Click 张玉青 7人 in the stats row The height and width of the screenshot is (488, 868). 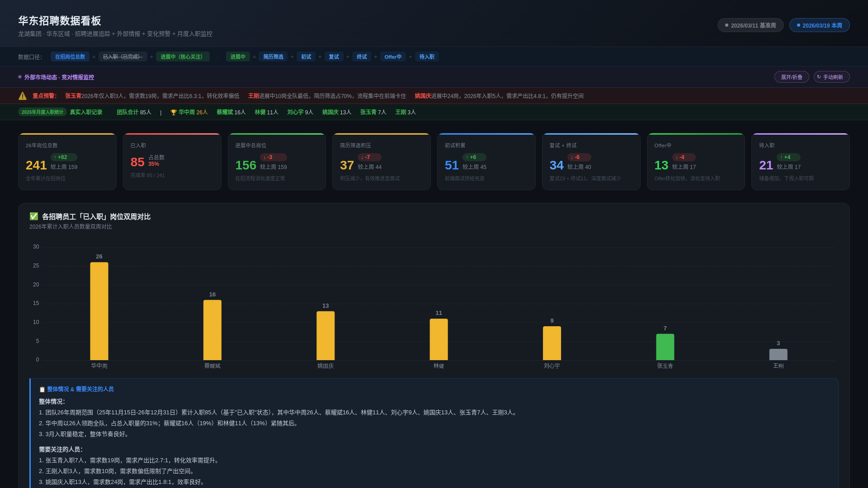coord(373,113)
